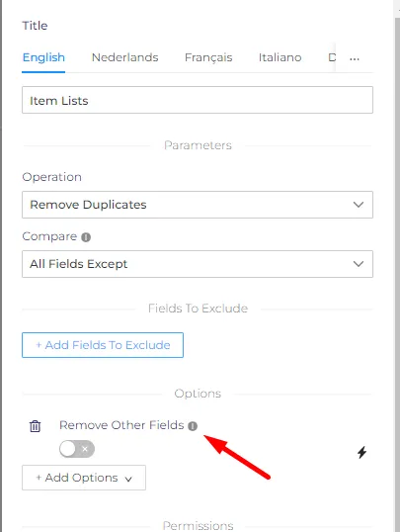Select the partially hidden fifth language tab
The height and width of the screenshot is (532, 400).
pyautogui.click(x=332, y=57)
